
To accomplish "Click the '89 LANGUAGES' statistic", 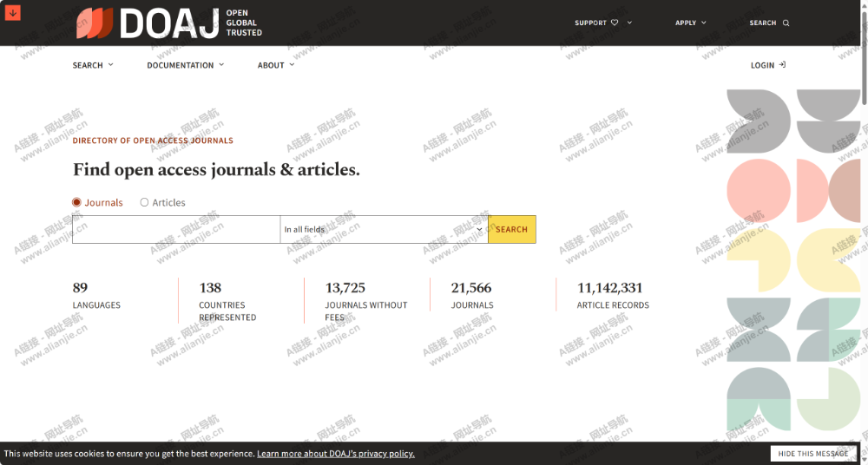I will 96,296.
